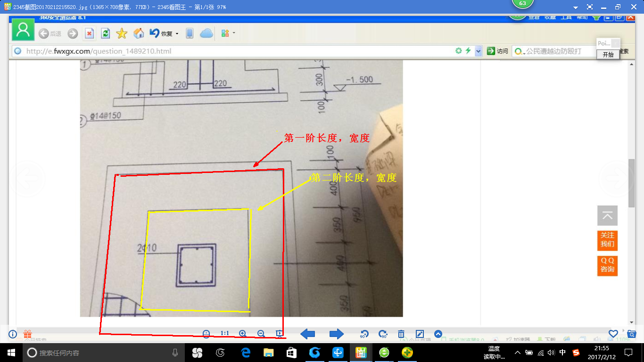Click the blueprint photo in the page

click(241, 189)
